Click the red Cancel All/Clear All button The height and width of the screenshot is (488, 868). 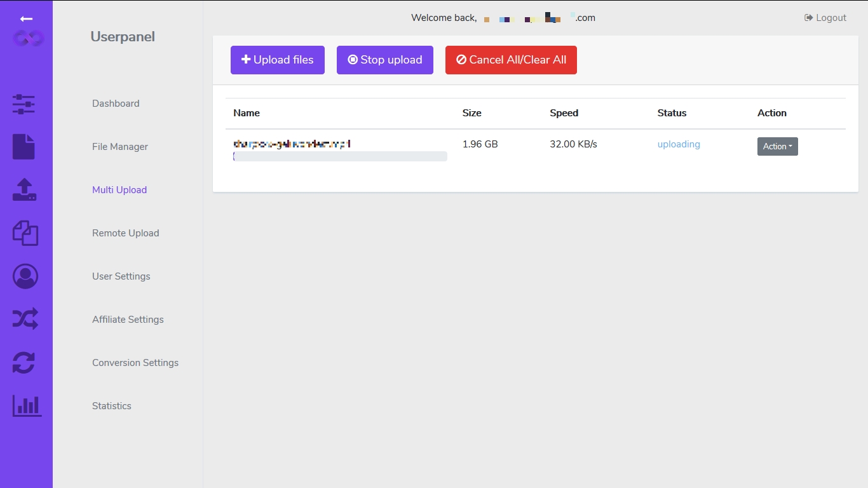[511, 60]
